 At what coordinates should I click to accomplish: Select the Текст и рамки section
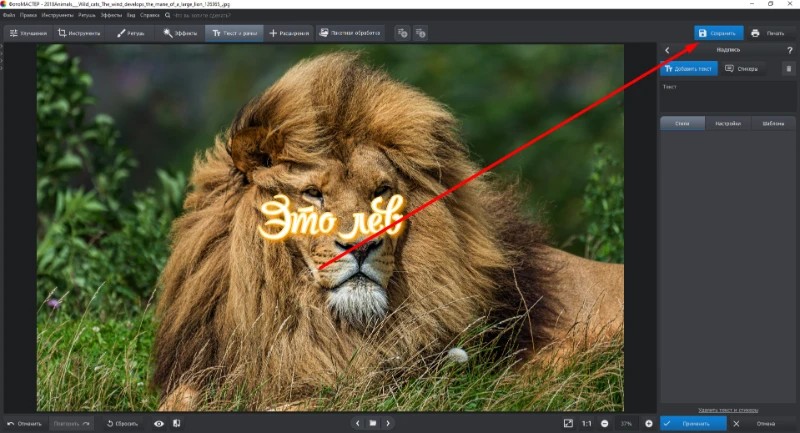234,33
